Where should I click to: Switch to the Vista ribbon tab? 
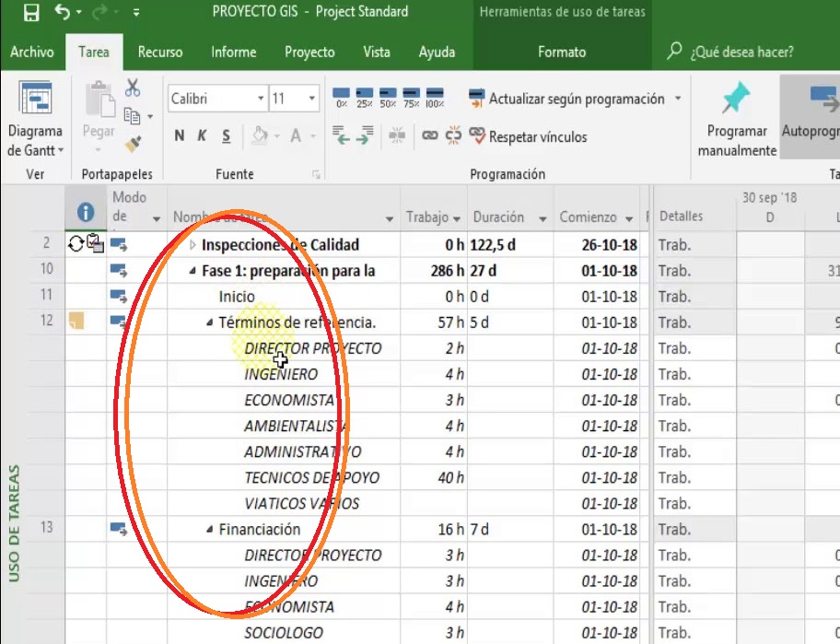tap(376, 52)
